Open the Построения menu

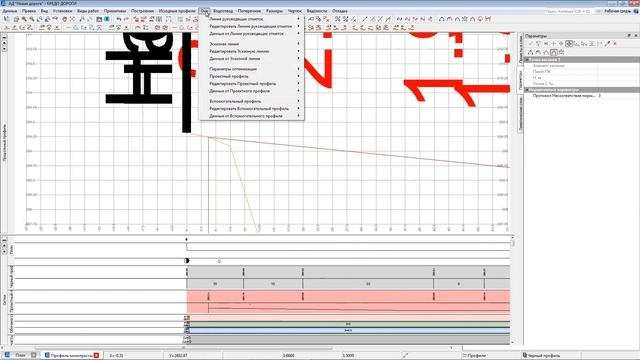(142, 11)
